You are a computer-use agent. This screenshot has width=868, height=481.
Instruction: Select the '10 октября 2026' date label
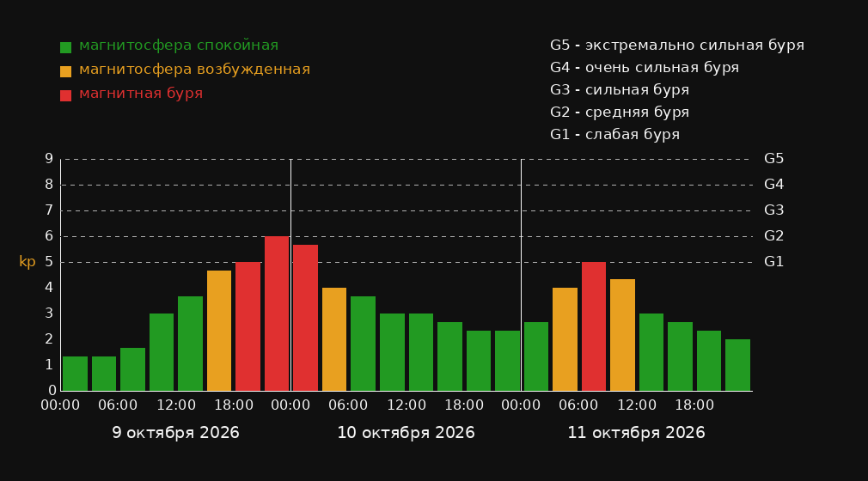(x=406, y=433)
